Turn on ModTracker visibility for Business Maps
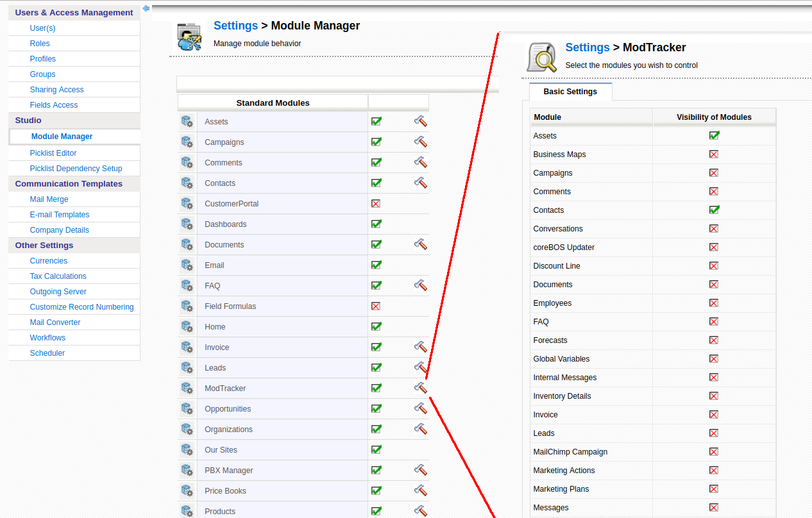 click(x=713, y=154)
